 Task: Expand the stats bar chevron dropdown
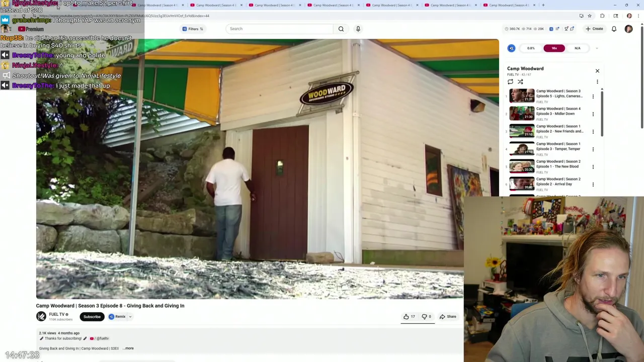pyautogui.click(x=597, y=48)
